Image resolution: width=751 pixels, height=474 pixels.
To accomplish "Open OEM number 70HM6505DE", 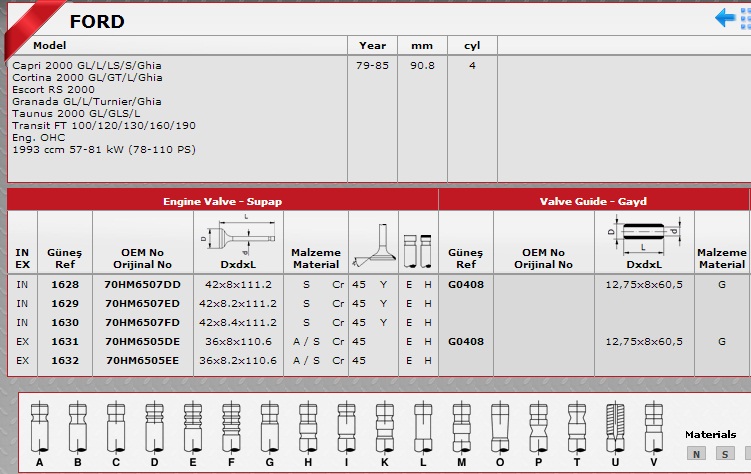I will pyautogui.click(x=142, y=341).
